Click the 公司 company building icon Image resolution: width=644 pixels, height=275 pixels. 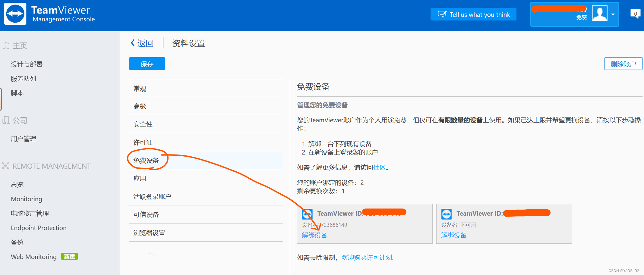pyautogui.click(x=6, y=120)
